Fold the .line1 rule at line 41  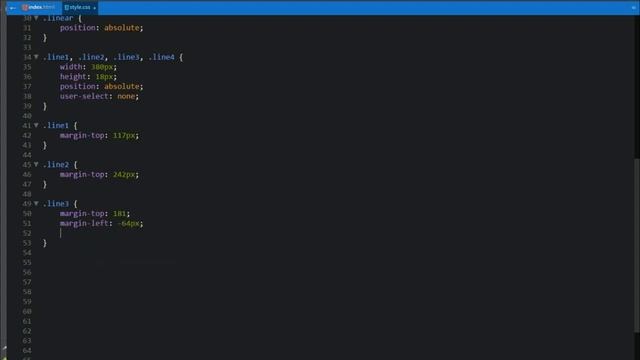[x=36, y=125]
